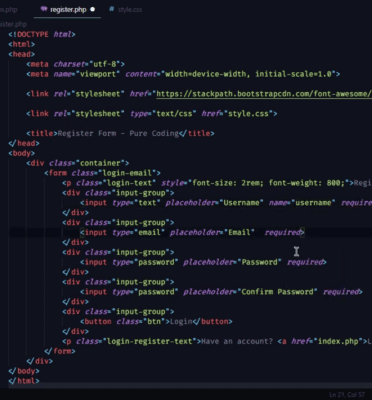The image size is (372, 400).
Task: Click the <!DOCTYPE html> line
Action: 42,34
